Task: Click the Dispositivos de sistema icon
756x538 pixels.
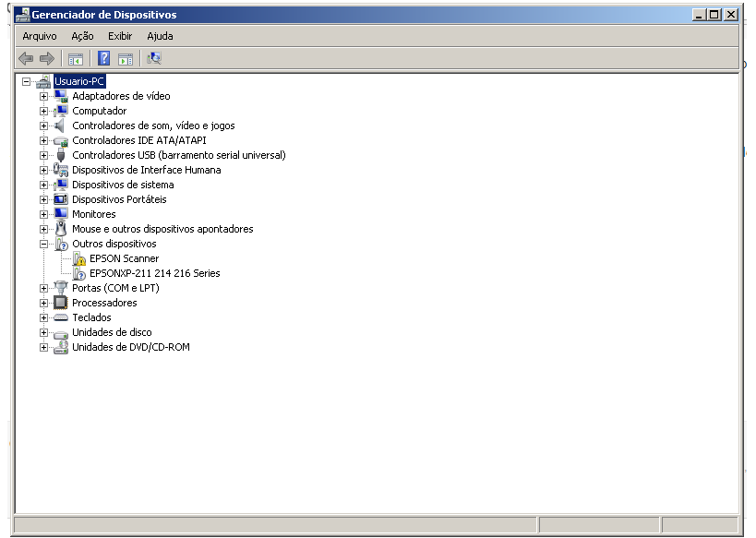Action: (x=61, y=185)
